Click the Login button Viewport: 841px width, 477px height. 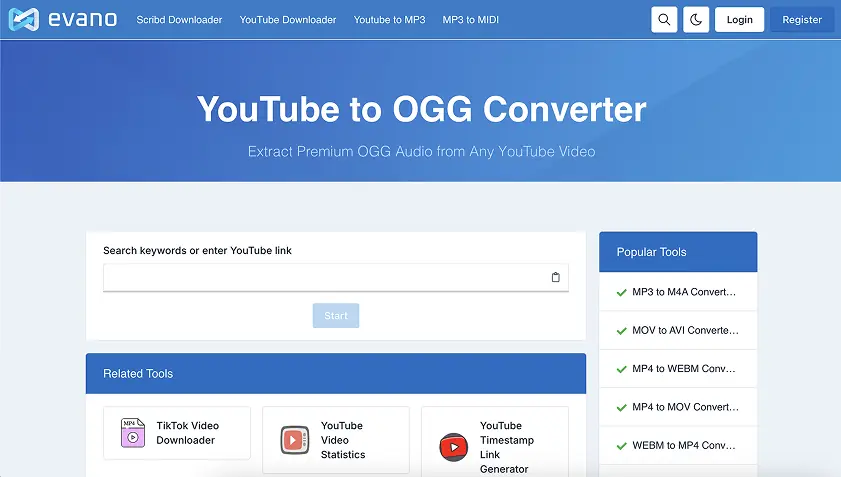(740, 20)
